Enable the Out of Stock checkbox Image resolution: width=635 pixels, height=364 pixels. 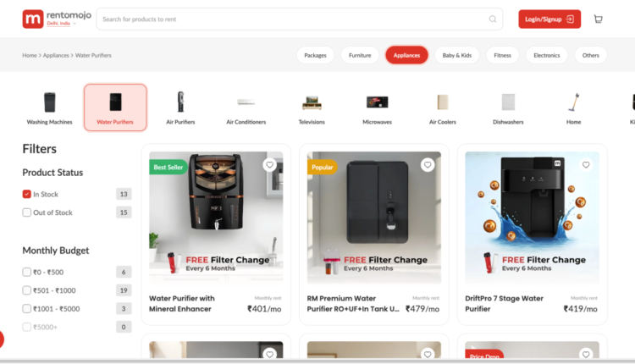pyautogui.click(x=27, y=212)
